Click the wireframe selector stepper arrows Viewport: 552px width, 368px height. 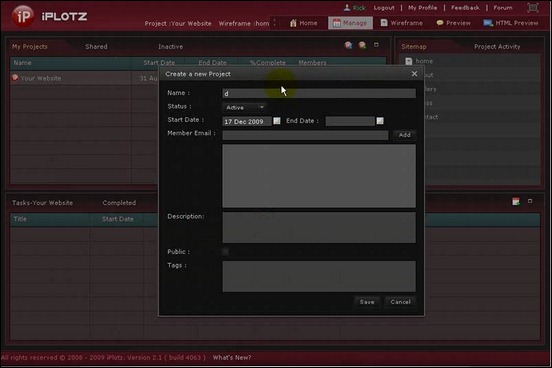pos(275,23)
